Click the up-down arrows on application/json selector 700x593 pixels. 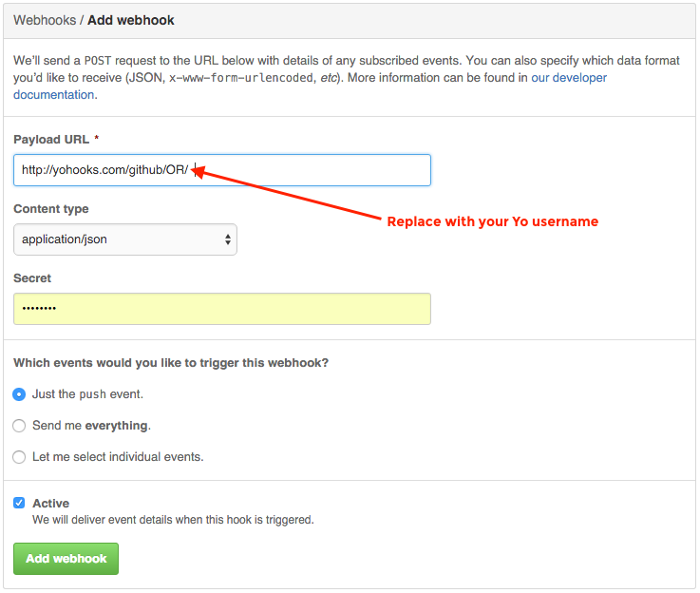click(228, 239)
